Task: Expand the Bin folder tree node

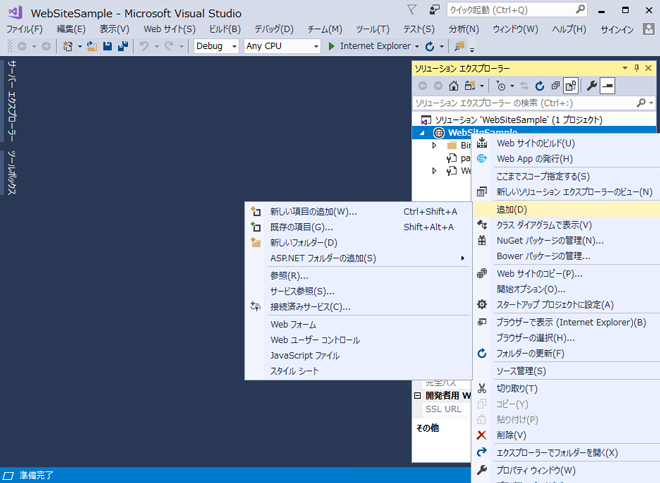Action: pyautogui.click(x=434, y=145)
